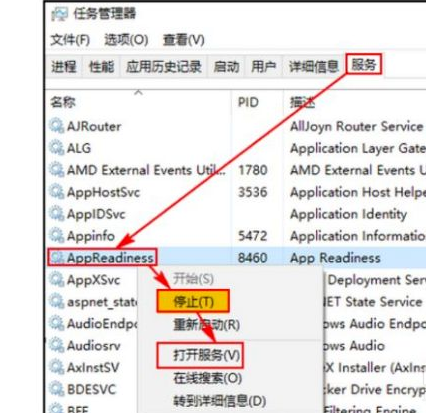Click PID value 8460

pyautogui.click(x=253, y=258)
